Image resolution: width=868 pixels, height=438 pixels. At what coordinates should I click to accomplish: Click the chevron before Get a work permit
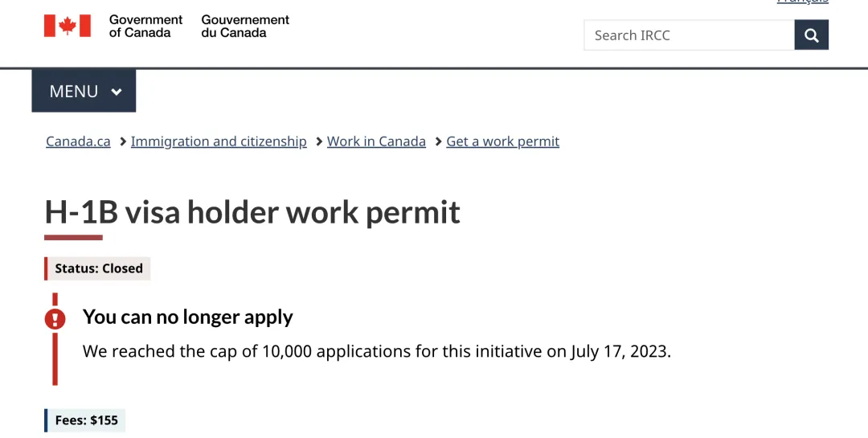point(438,141)
